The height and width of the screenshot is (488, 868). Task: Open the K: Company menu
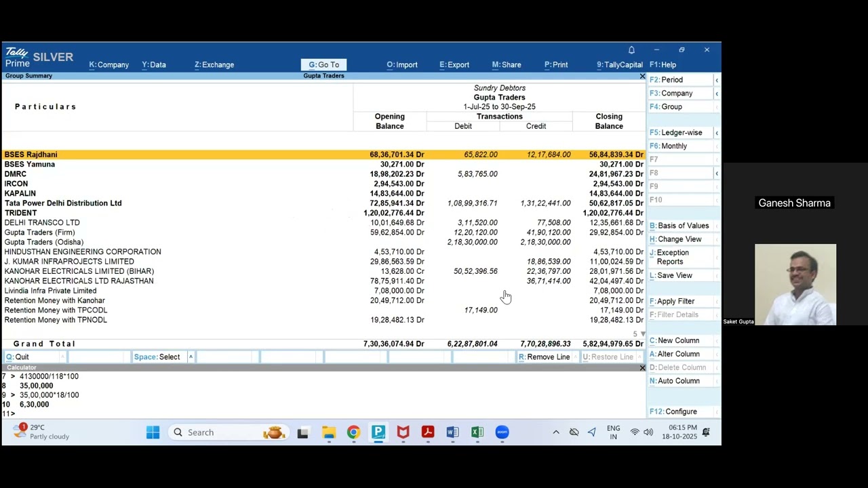[108, 64]
